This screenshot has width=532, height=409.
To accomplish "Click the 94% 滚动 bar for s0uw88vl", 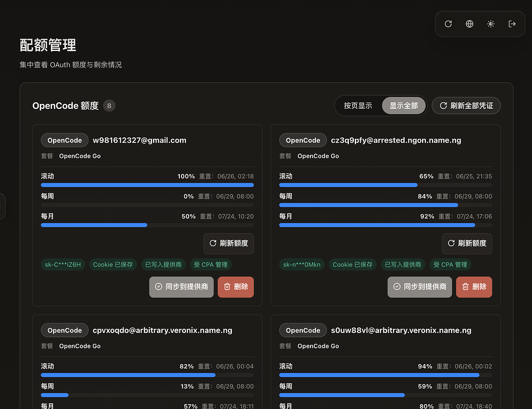I will [385, 375].
